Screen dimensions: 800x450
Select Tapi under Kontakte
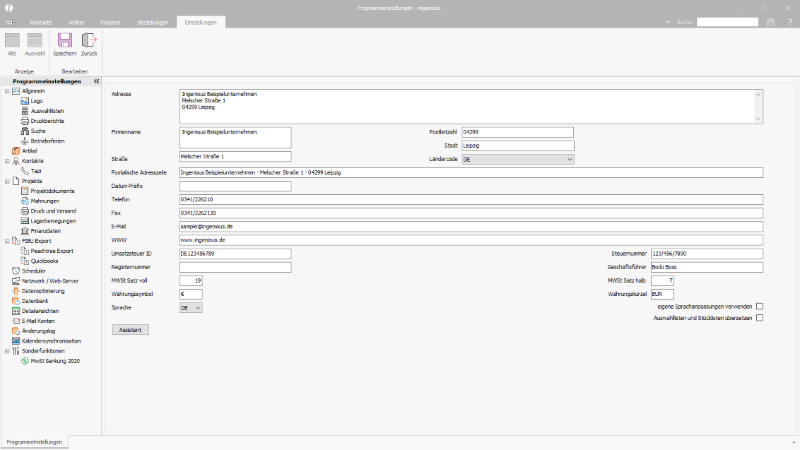35,171
